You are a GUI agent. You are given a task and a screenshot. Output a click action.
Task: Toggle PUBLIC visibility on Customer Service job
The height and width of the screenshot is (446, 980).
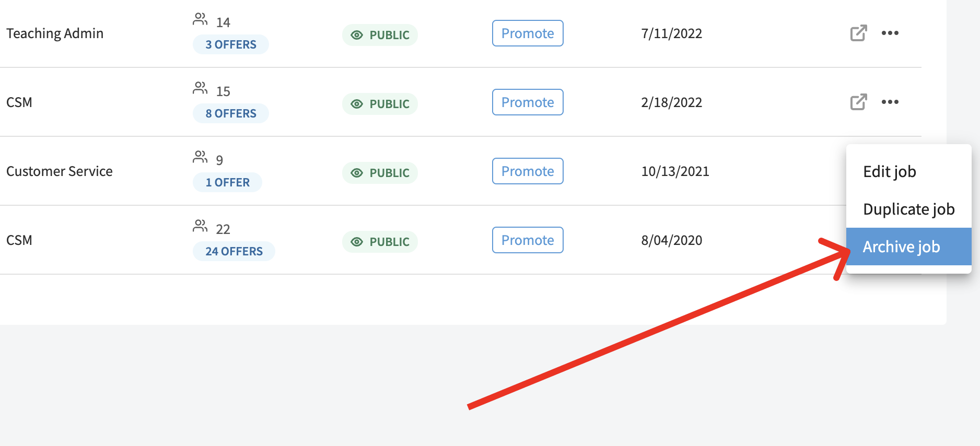coord(380,173)
